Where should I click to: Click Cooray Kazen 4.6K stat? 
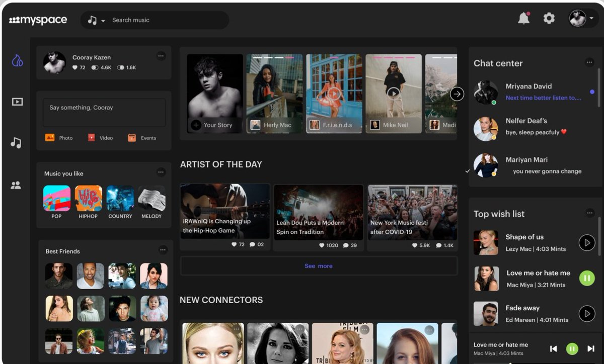click(x=101, y=67)
